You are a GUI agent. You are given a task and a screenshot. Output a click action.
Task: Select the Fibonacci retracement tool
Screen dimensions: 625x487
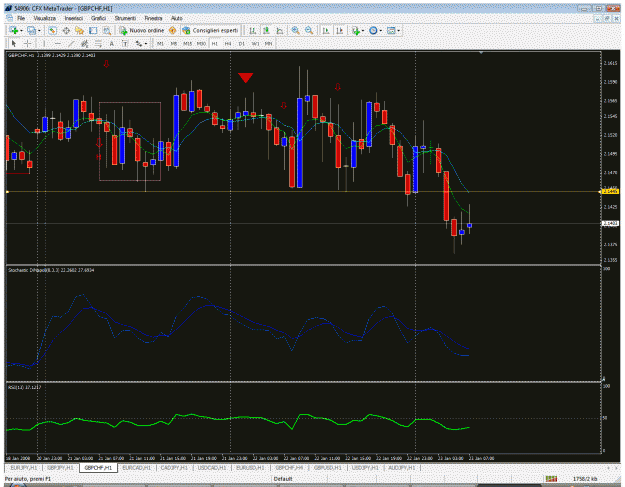click(x=98, y=43)
